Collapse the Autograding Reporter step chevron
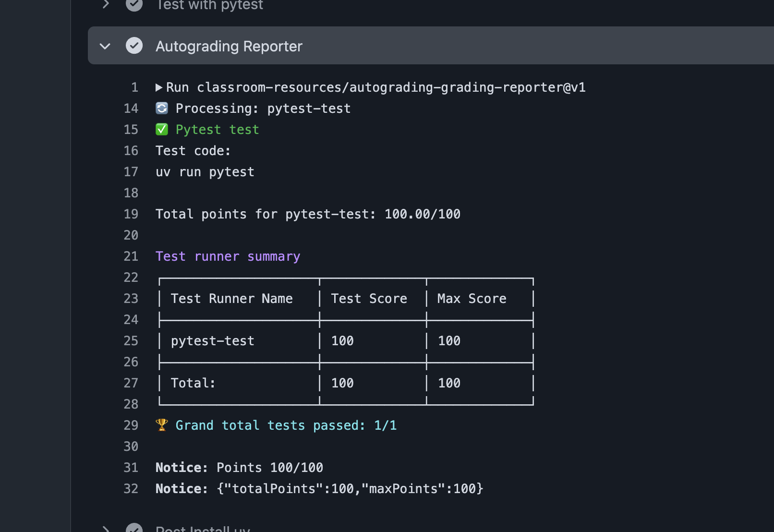774x532 pixels. tap(105, 46)
